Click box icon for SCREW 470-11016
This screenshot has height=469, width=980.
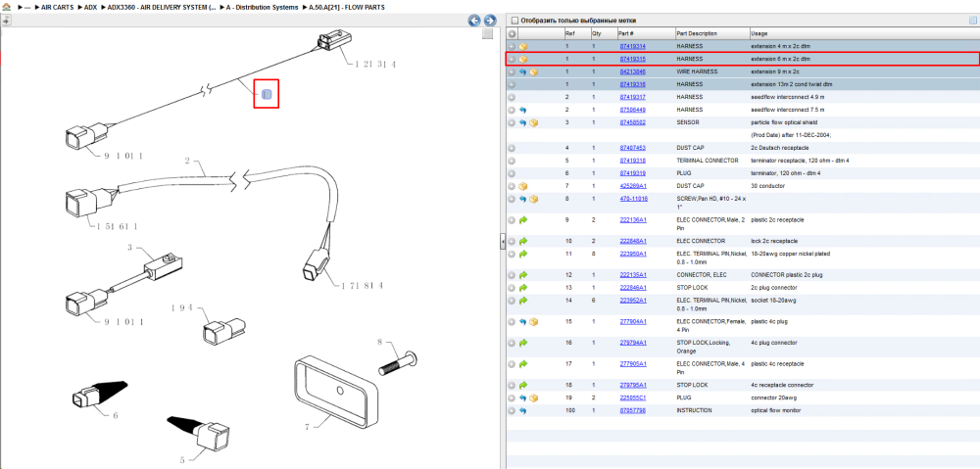[x=534, y=199]
